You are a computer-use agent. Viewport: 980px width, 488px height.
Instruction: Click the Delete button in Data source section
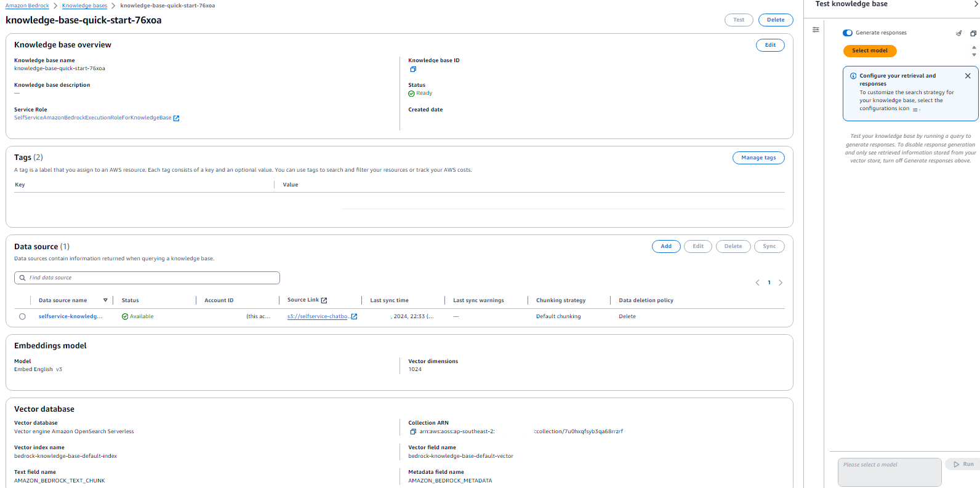pyautogui.click(x=733, y=246)
